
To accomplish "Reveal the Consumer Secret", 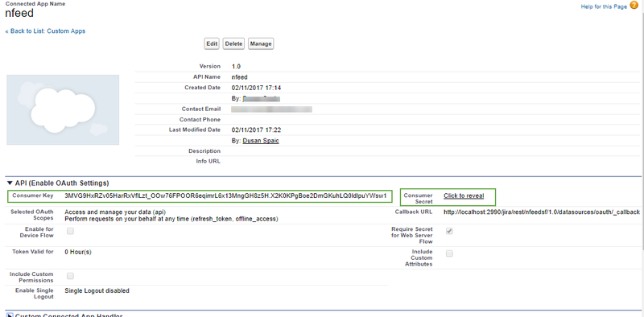I will tap(464, 196).
